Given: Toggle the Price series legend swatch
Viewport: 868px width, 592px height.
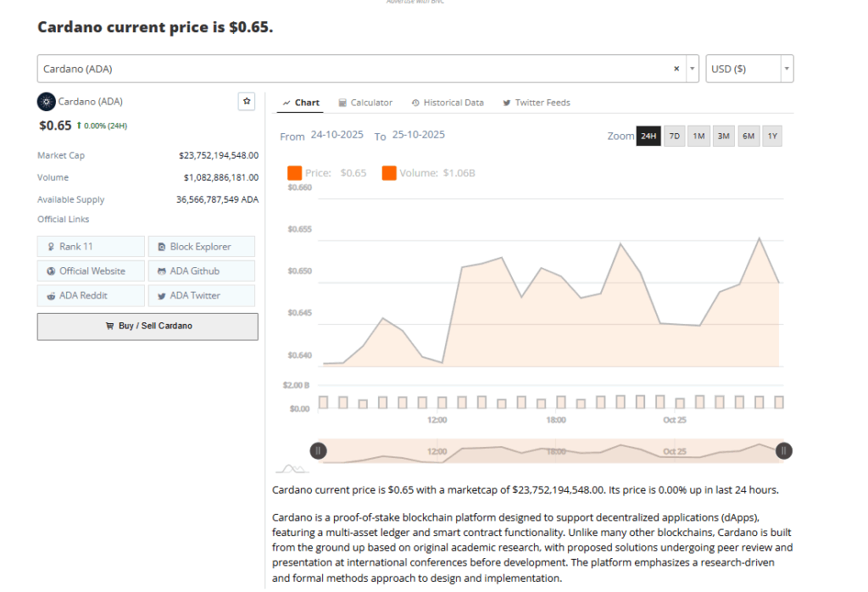Looking at the screenshot, I should pyautogui.click(x=294, y=173).
